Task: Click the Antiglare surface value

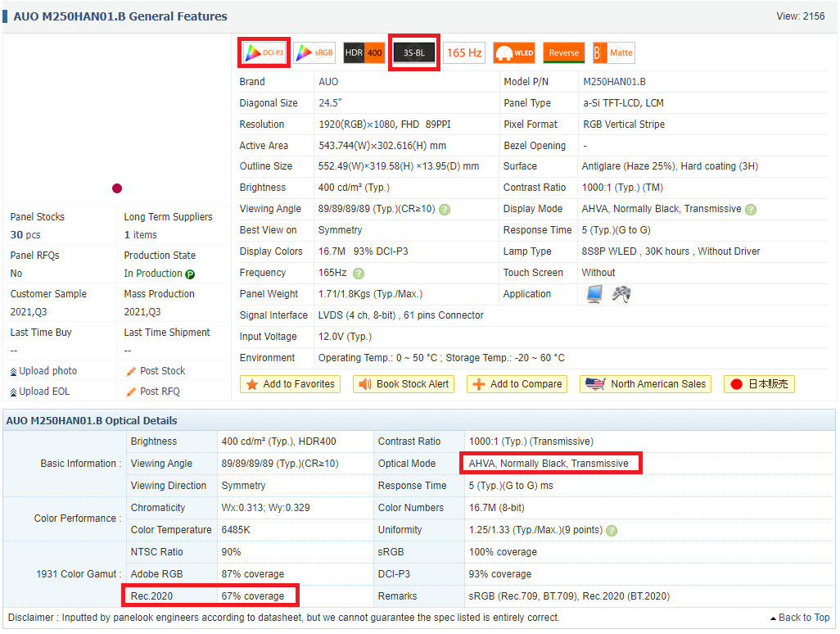Action: point(670,166)
